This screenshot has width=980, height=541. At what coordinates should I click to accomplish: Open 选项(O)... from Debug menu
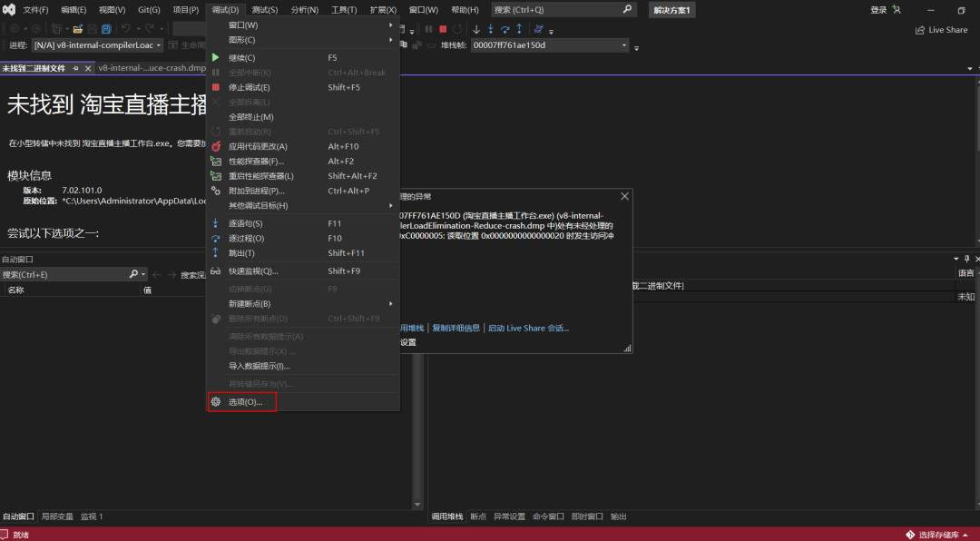302,402
